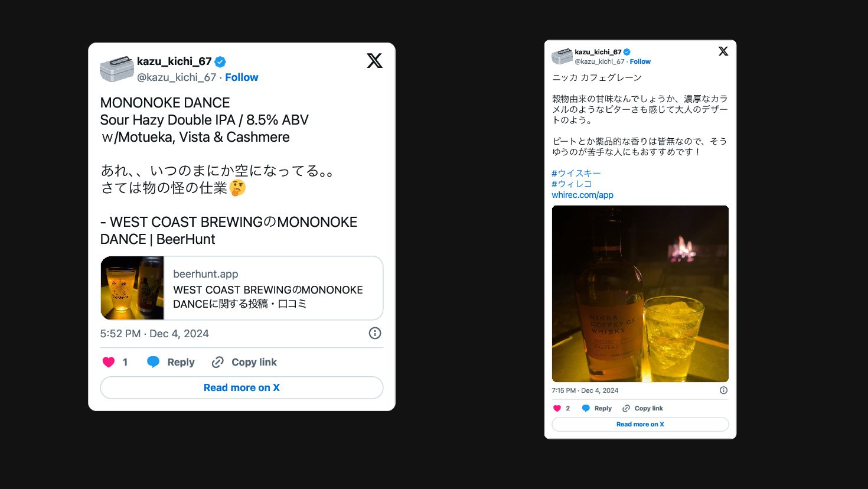Click Read more on X under beer tweet
The width and height of the screenshot is (868, 489).
tap(242, 387)
